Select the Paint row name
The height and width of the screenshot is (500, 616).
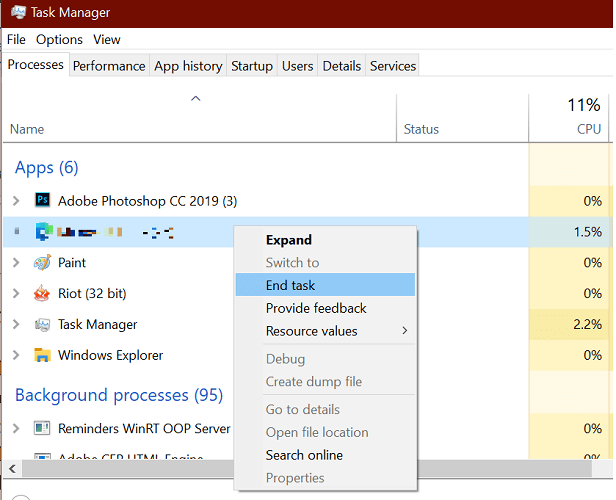pos(72,262)
